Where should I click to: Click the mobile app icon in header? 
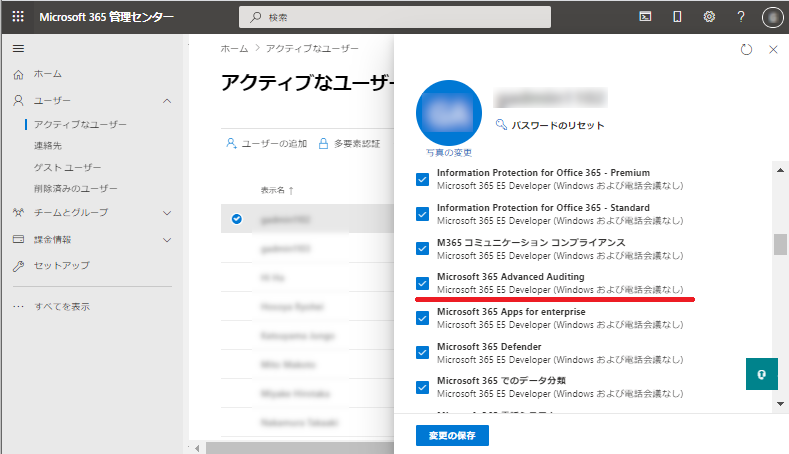point(677,17)
